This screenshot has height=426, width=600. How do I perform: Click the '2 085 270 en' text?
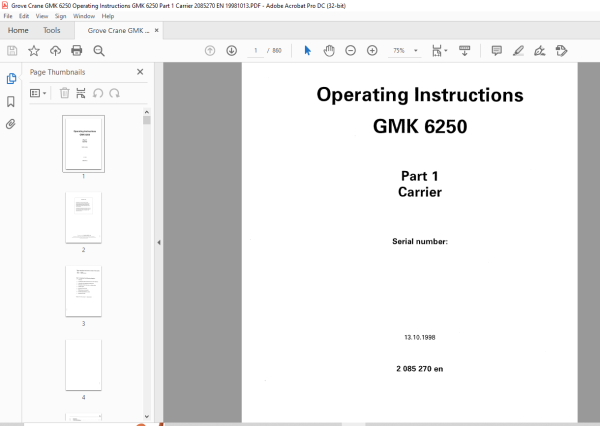(420, 369)
